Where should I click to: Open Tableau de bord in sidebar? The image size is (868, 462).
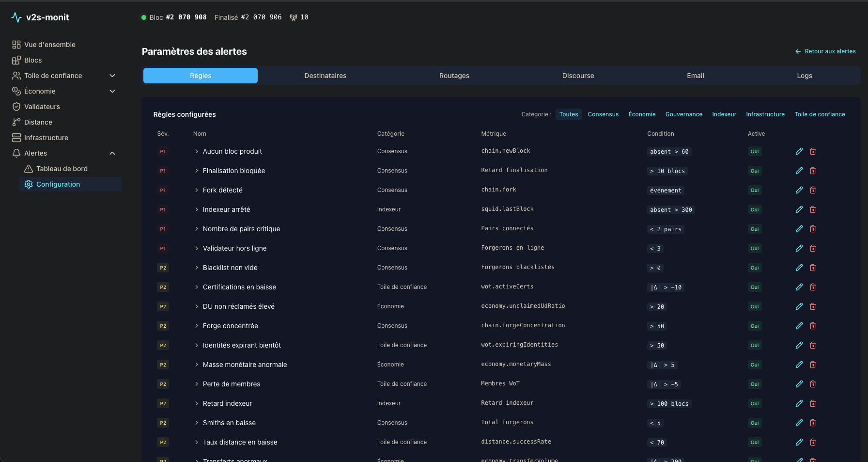[x=62, y=169]
